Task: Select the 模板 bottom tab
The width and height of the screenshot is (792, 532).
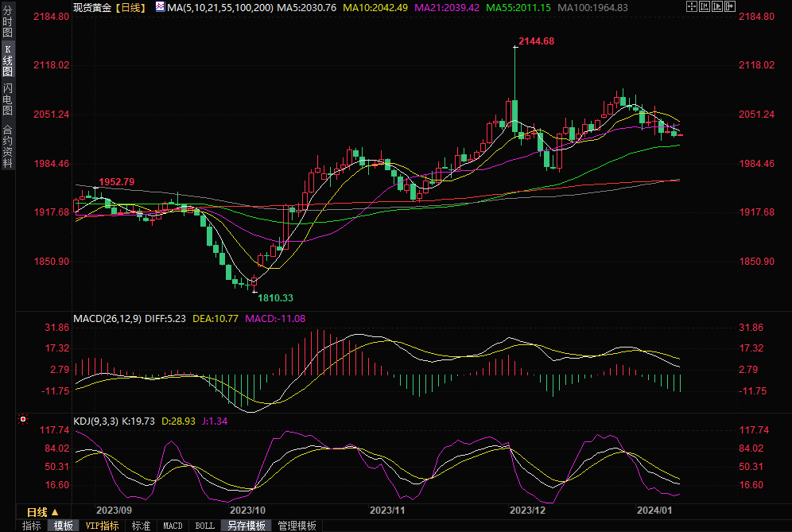Action: [64, 526]
